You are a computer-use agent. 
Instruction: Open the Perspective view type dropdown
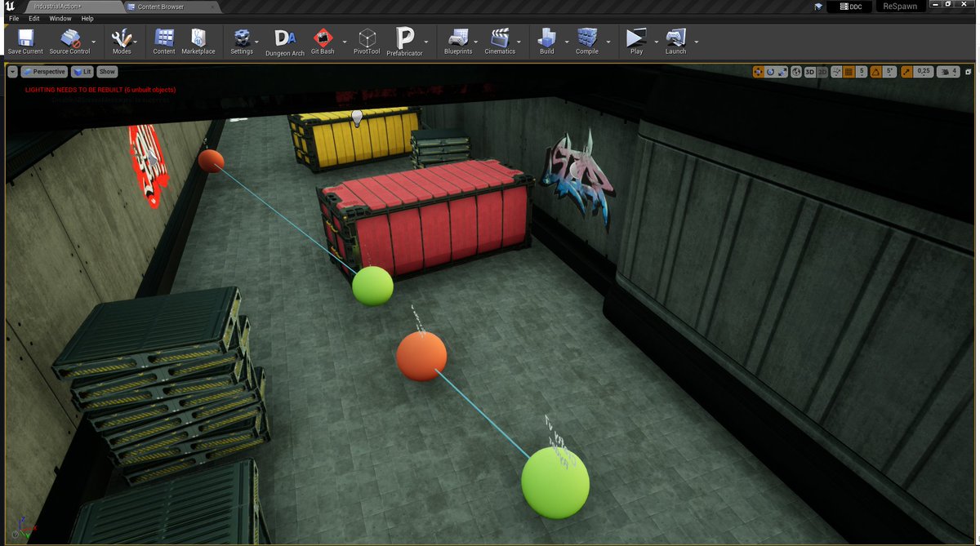point(44,72)
